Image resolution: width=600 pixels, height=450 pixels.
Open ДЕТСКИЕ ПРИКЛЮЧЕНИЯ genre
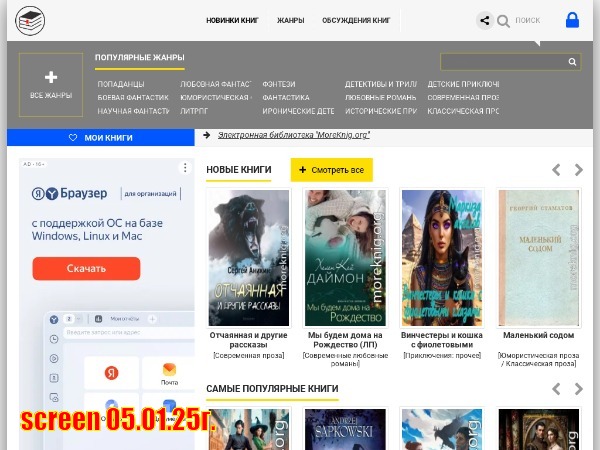coord(463,84)
